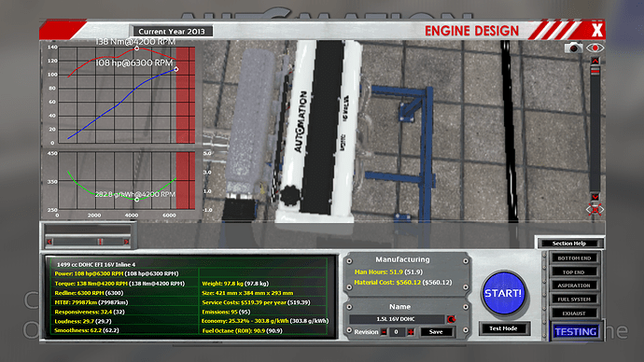Viewport: 644px width, 362px height.
Task: Click the camera screenshot icon
Action: pyautogui.click(x=573, y=48)
